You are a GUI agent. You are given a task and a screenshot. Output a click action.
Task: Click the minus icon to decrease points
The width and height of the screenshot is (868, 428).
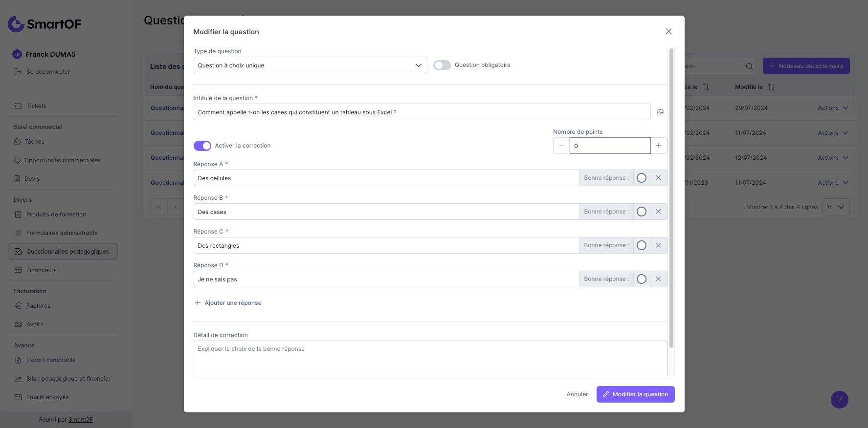pyautogui.click(x=561, y=146)
